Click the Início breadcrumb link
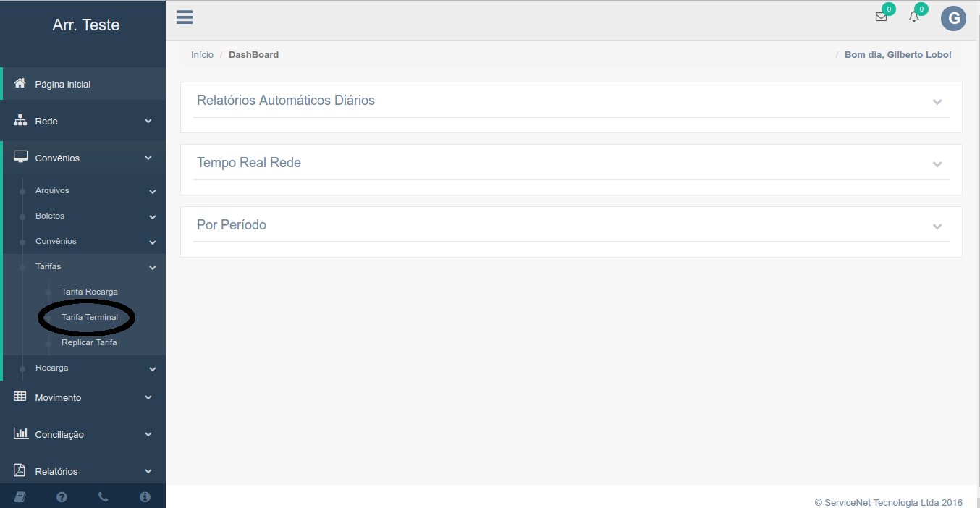 tap(202, 55)
